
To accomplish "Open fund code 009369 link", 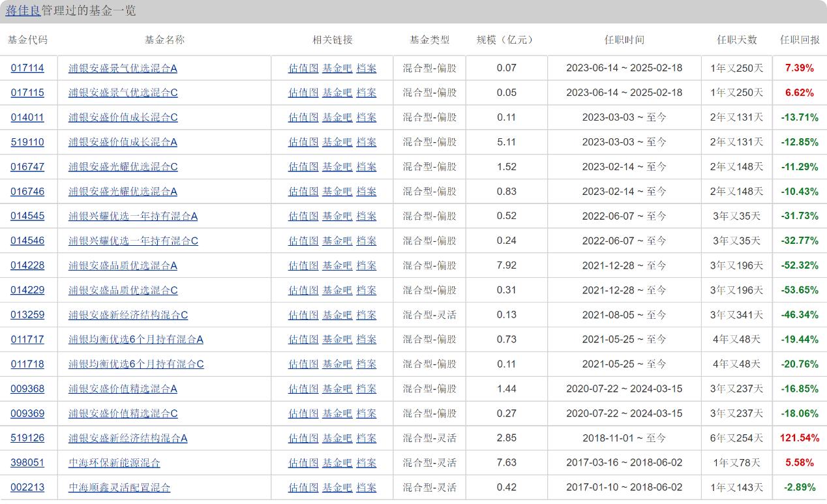I will 27,413.
